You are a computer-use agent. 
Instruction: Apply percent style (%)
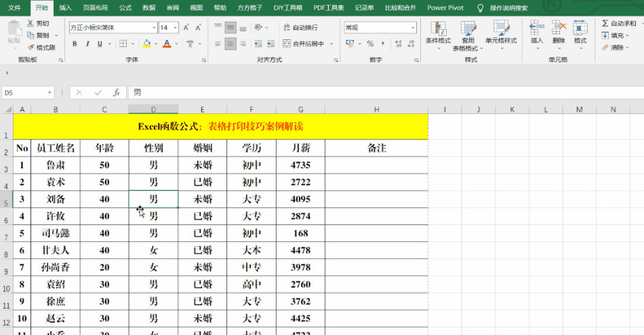[370, 43]
